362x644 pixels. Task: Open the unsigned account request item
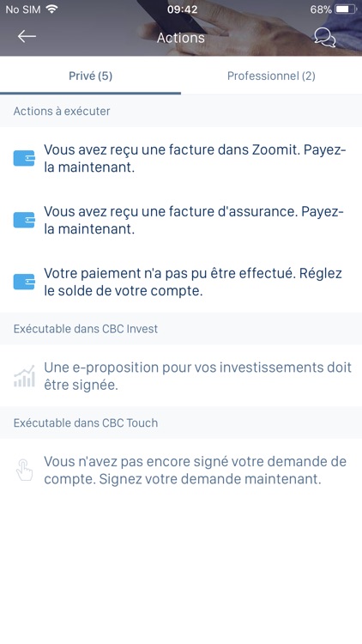(181, 471)
